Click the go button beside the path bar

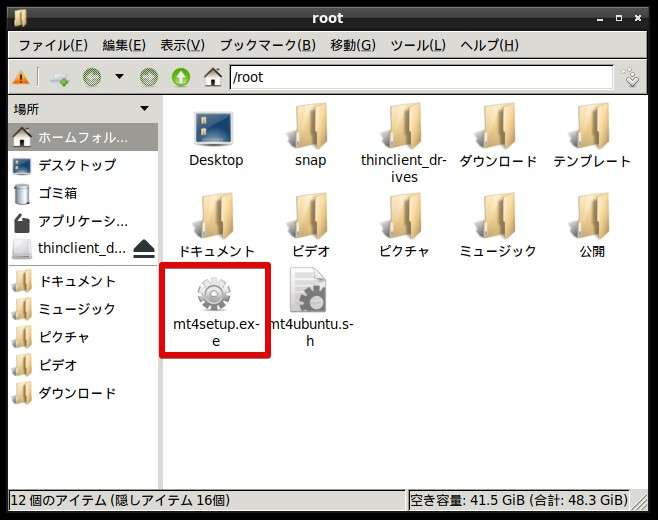(631, 77)
